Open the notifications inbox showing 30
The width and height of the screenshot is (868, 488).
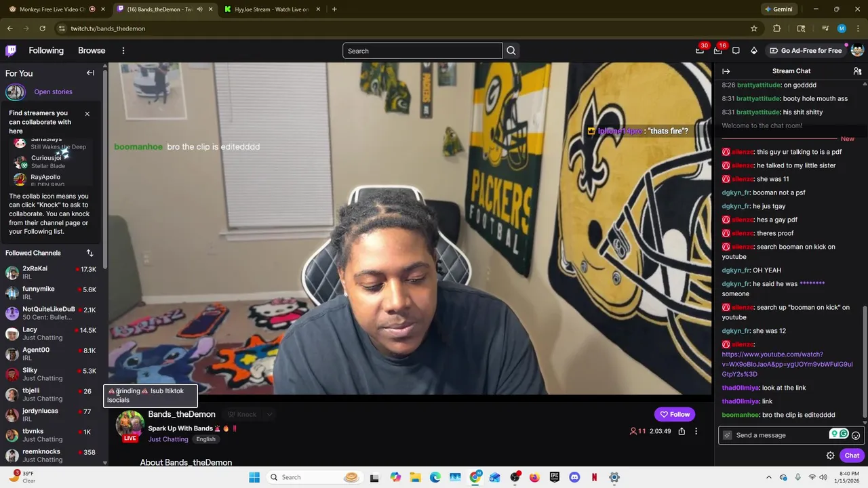(700, 51)
